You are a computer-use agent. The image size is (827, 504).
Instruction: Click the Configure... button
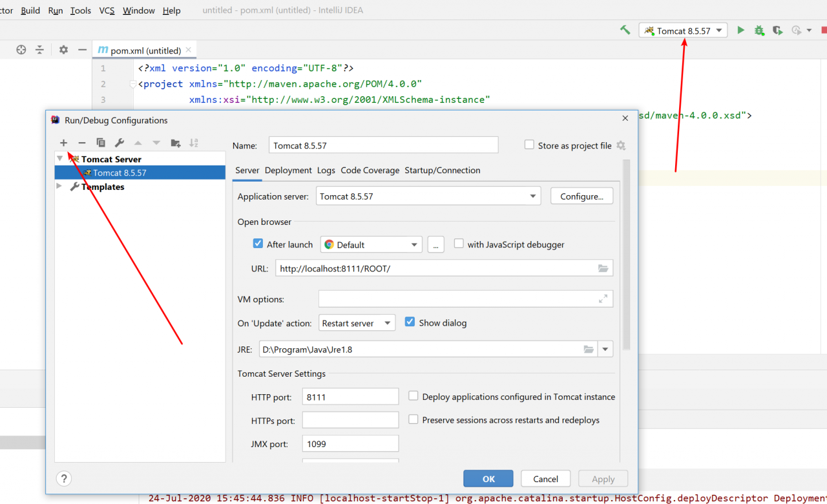point(581,196)
